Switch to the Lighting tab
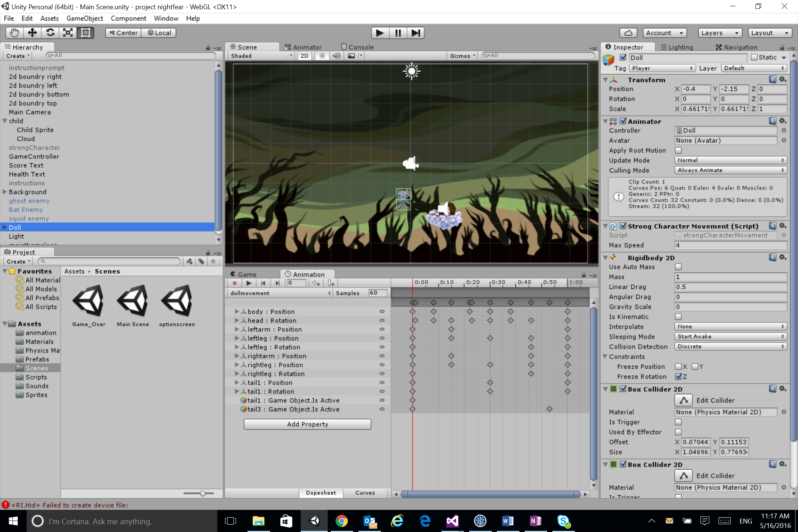 pos(676,47)
